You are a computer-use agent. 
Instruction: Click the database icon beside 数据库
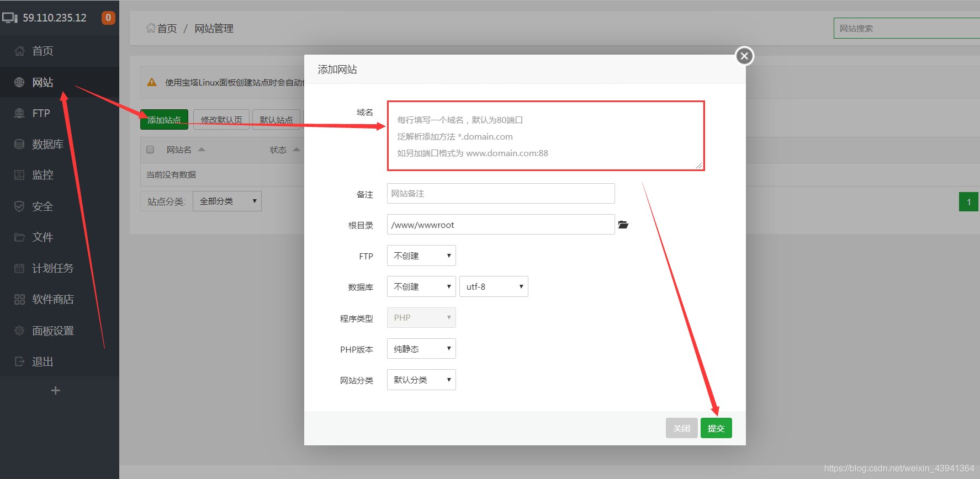coord(19,144)
